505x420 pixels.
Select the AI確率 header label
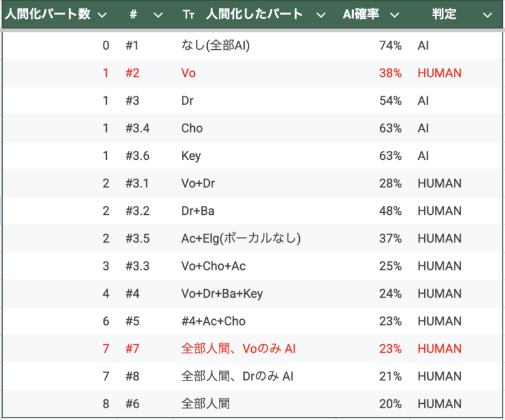pyautogui.click(x=361, y=14)
